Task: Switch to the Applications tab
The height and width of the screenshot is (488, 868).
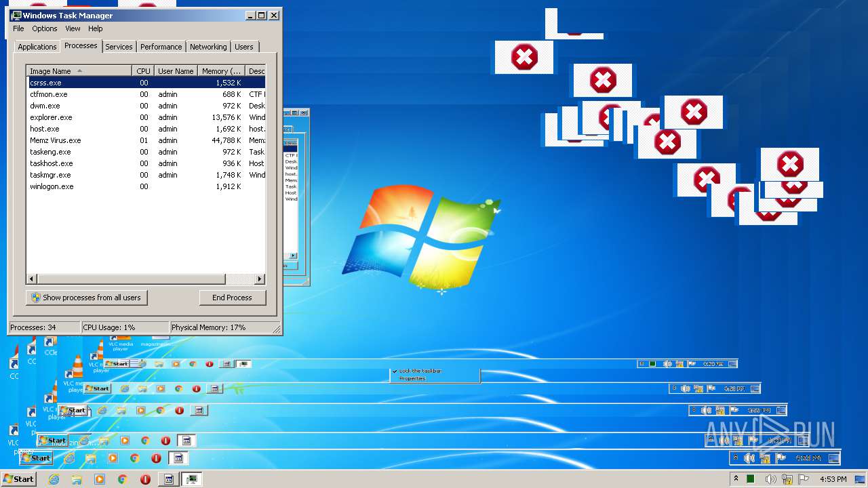Action: 37,47
